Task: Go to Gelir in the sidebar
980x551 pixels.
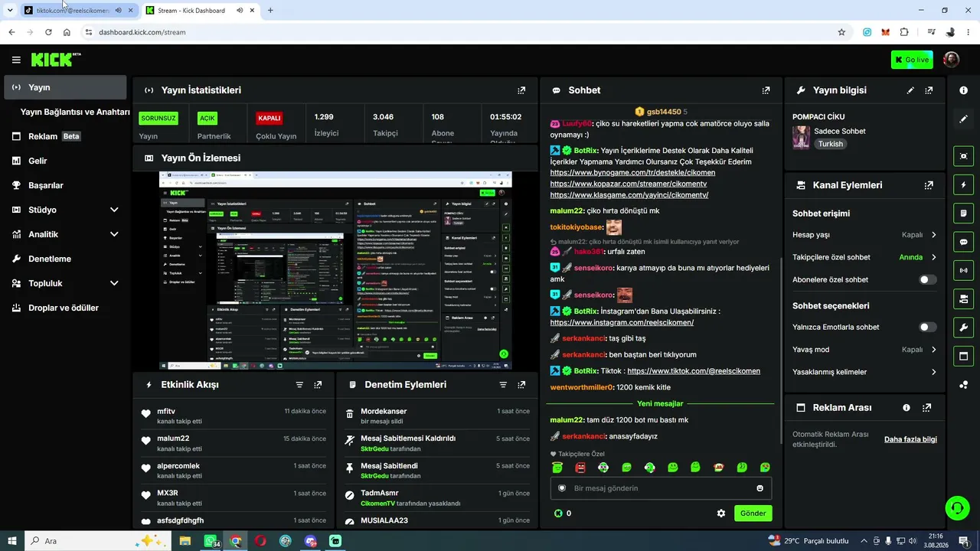Action: (65, 161)
